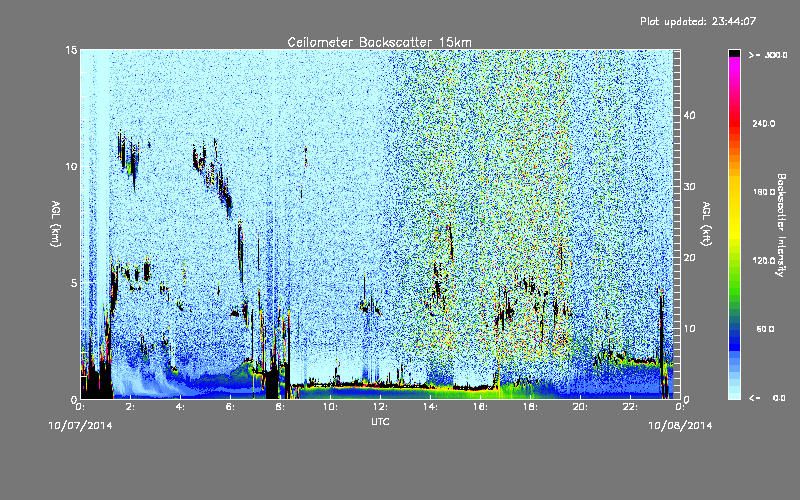Click the red band of the colorbar

(734, 125)
